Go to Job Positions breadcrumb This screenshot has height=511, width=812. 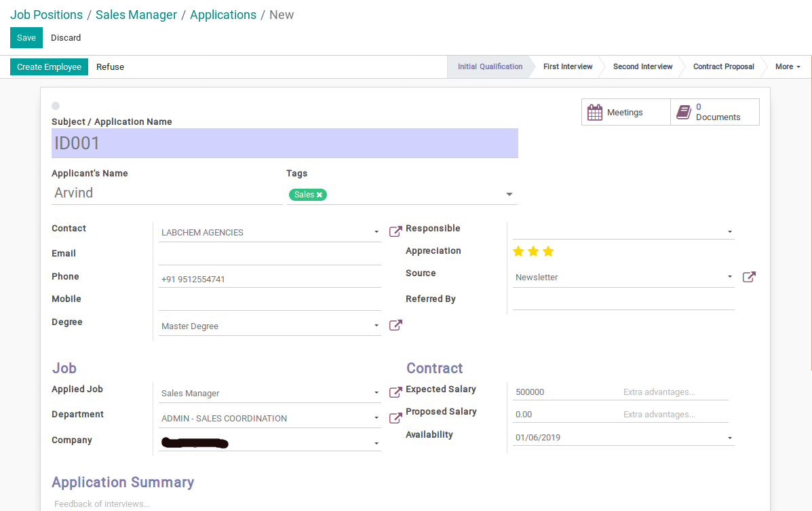[46, 15]
